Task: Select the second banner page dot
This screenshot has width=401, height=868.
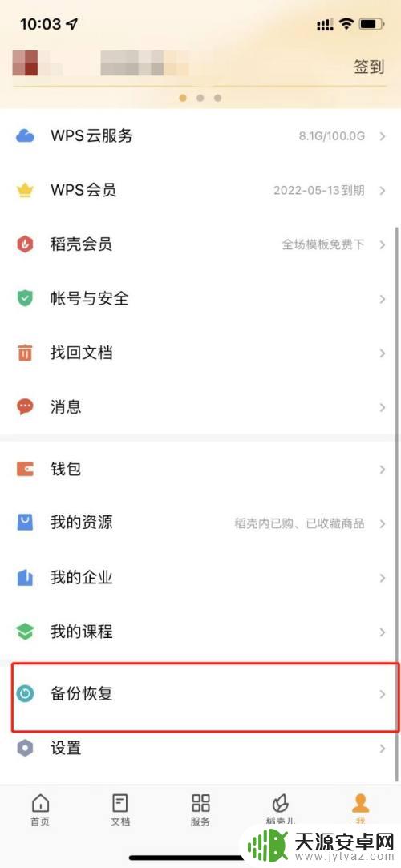Action: point(200,98)
